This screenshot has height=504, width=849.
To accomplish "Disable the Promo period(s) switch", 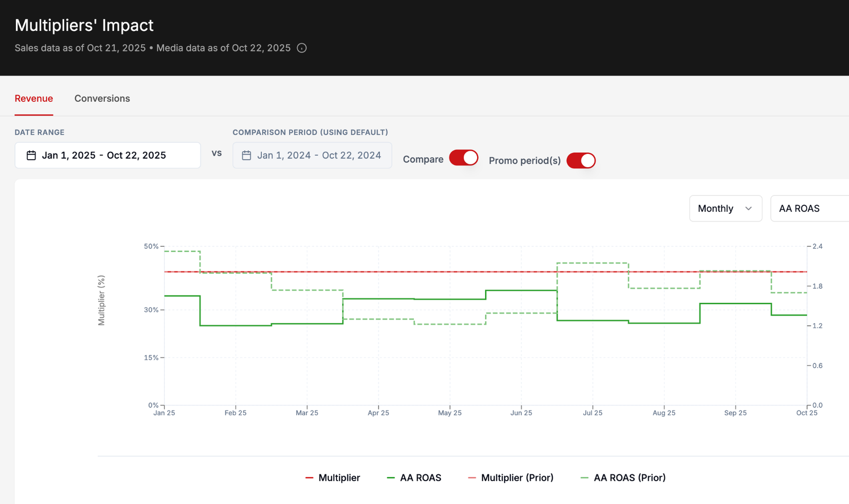I will pyautogui.click(x=581, y=160).
